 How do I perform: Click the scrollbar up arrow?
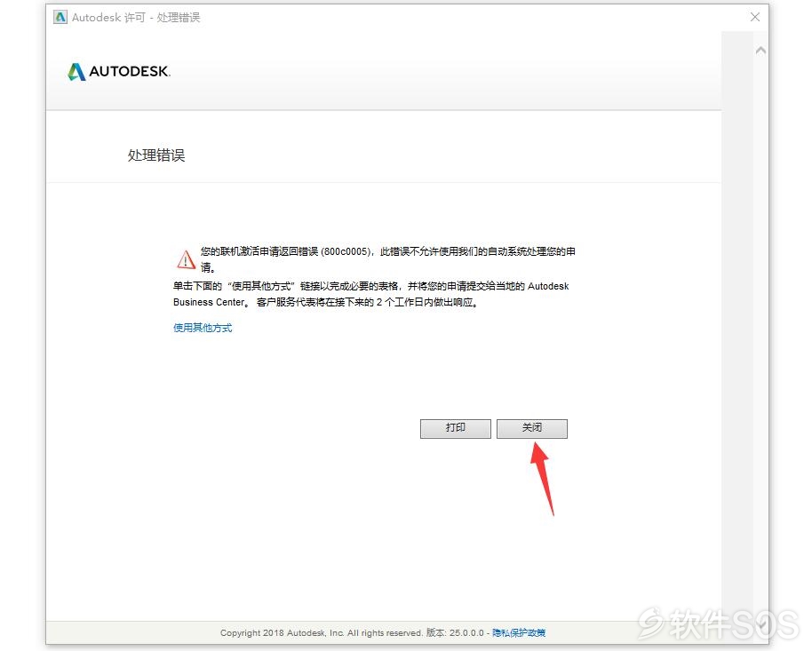[x=760, y=51]
